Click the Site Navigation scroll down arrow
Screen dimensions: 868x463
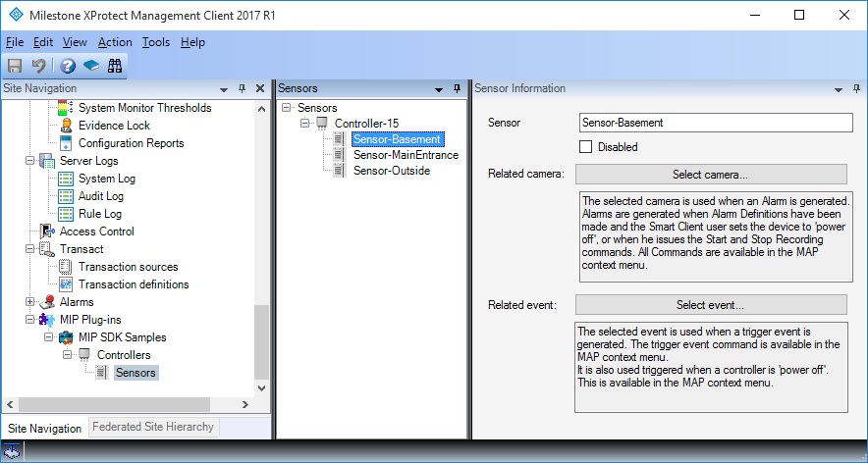(262, 388)
